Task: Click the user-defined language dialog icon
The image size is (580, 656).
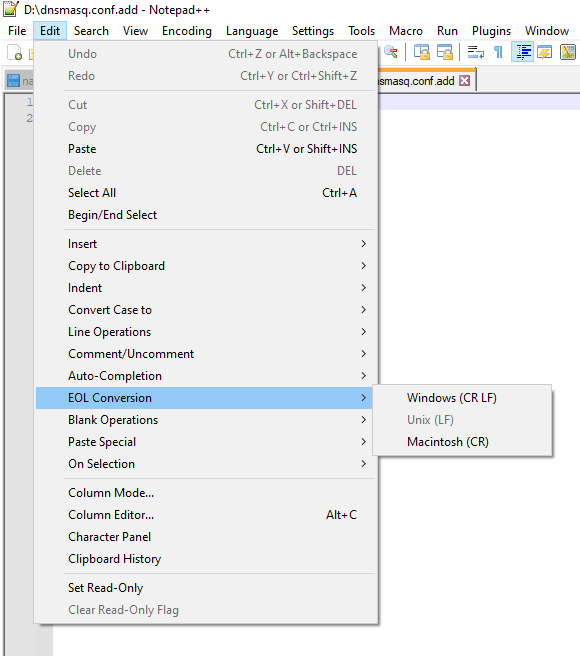Action: 545,52
